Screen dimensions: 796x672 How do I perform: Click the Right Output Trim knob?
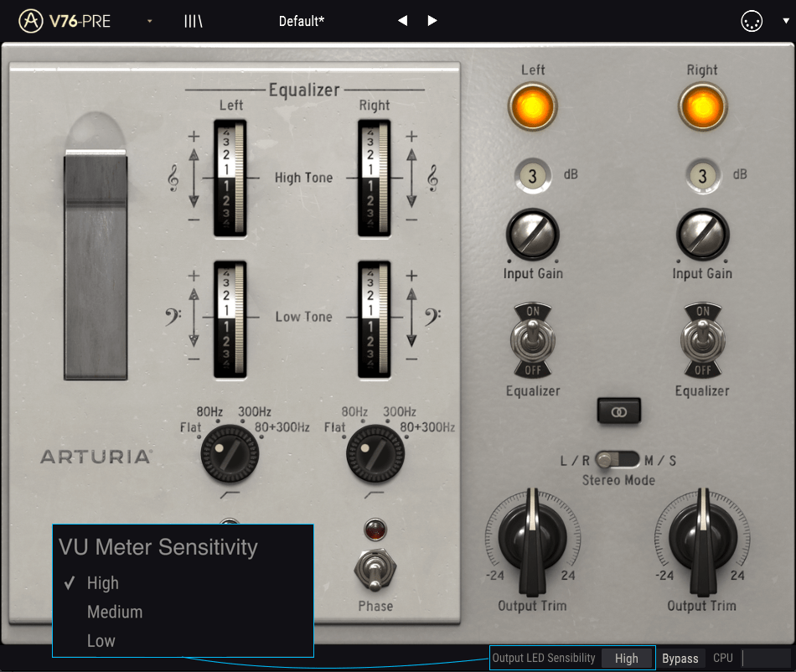703,540
